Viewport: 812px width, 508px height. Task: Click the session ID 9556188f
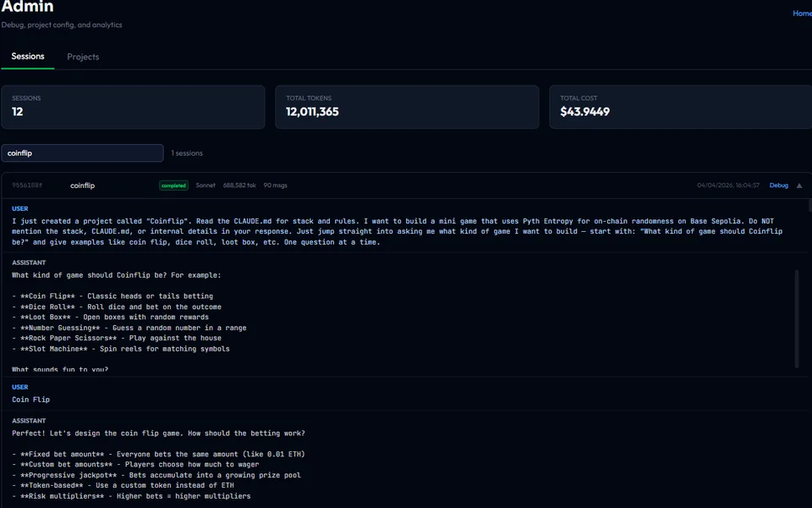pos(27,185)
